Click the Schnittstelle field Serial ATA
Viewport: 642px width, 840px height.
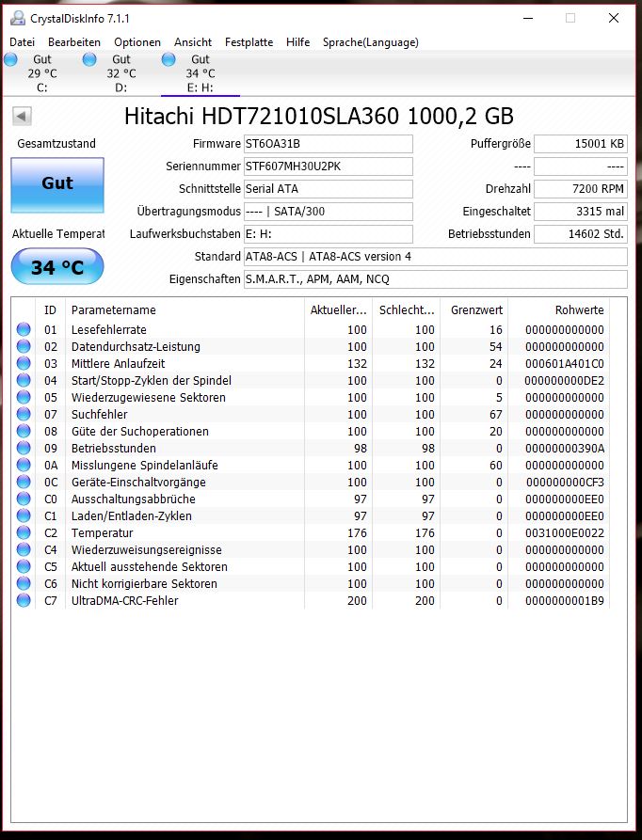point(328,188)
